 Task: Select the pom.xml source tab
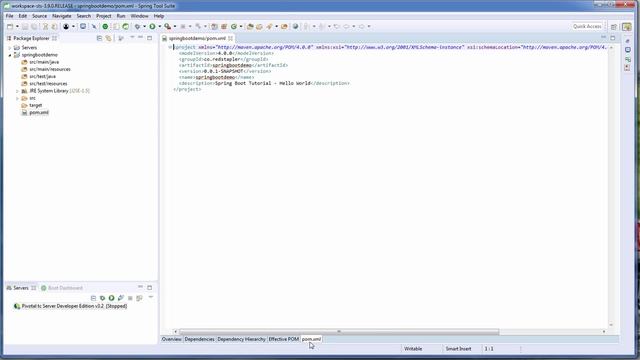click(311, 339)
